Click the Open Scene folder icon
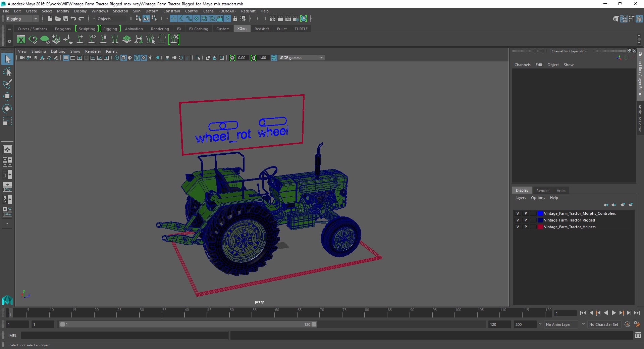This screenshot has height=349, width=644. tap(58, 19)
